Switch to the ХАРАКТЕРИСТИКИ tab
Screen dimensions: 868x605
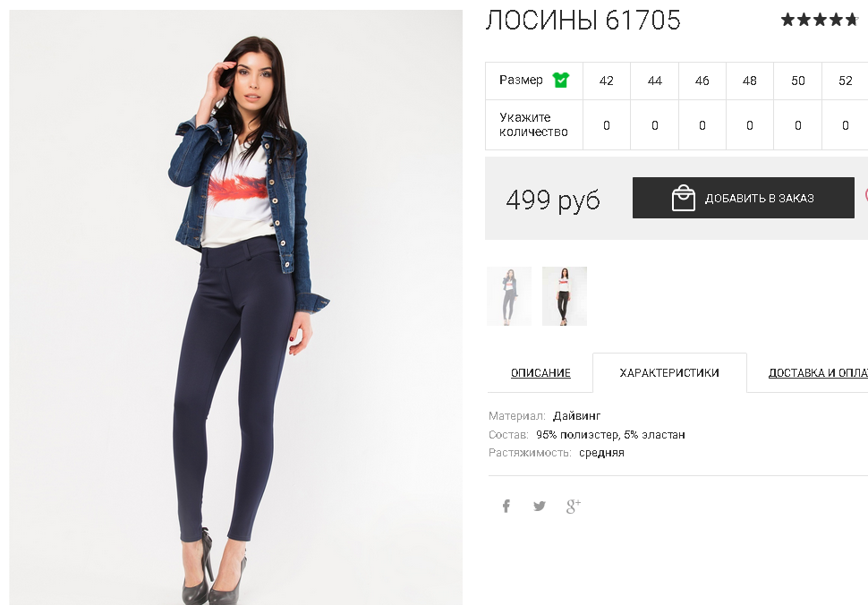click(x=669, y=372)
